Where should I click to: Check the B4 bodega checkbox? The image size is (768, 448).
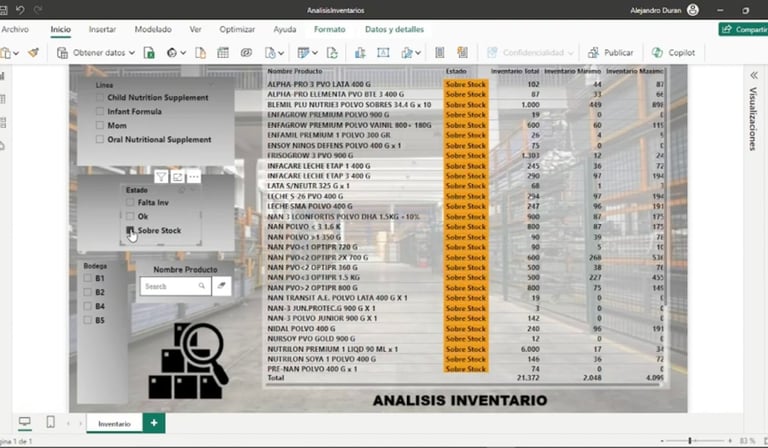88,306
